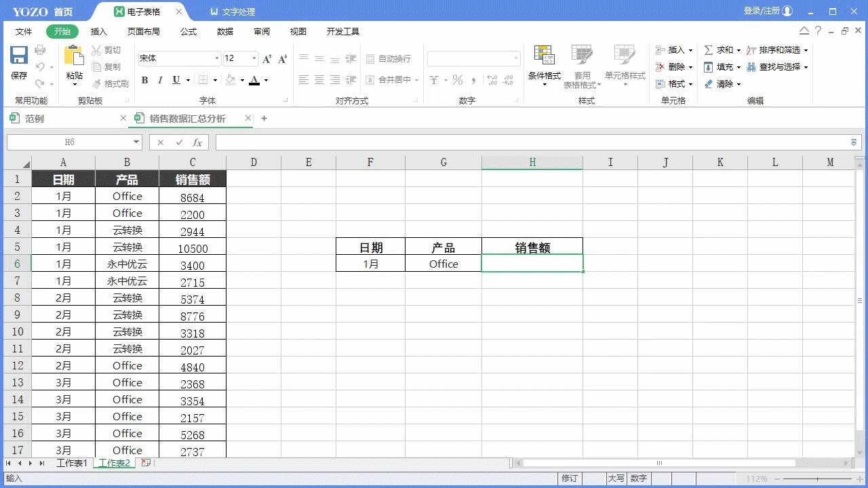This screenshot has width=868, height=488.
Task: Click the Format Painter (格式刷) icon
Action: tap(96, 83)
